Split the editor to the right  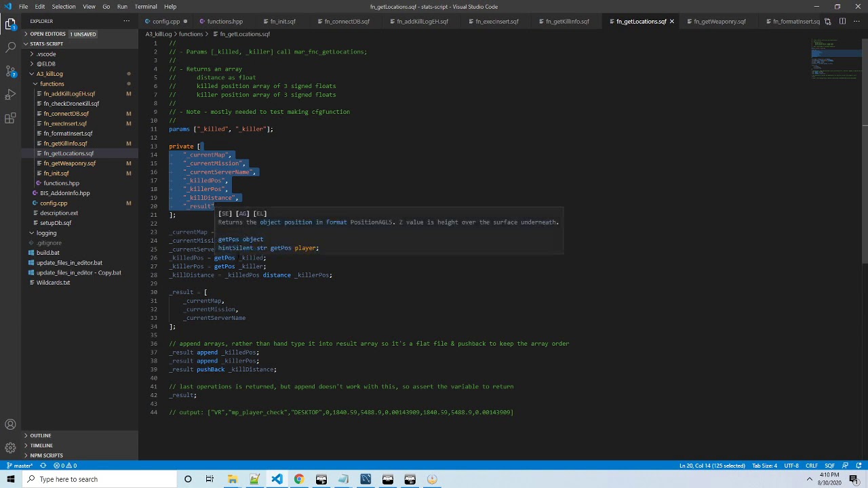pyautogui.click(x=842, y=21)
